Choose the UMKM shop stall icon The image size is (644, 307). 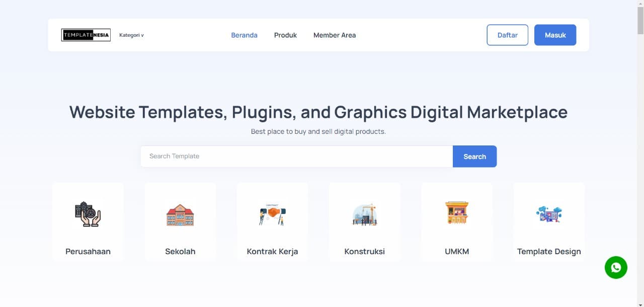pyautogui.click(x=457, y=213)
